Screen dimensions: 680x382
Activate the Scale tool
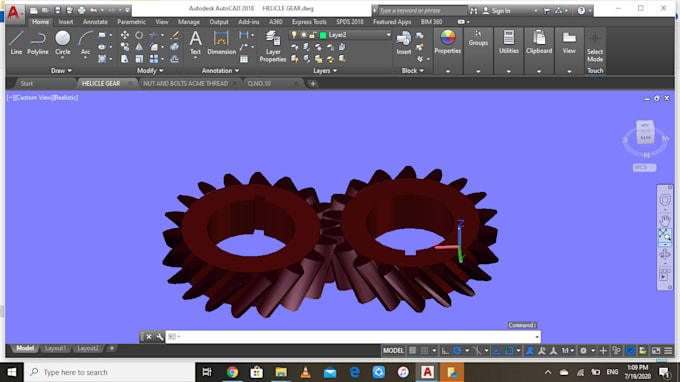click(139, 59)
